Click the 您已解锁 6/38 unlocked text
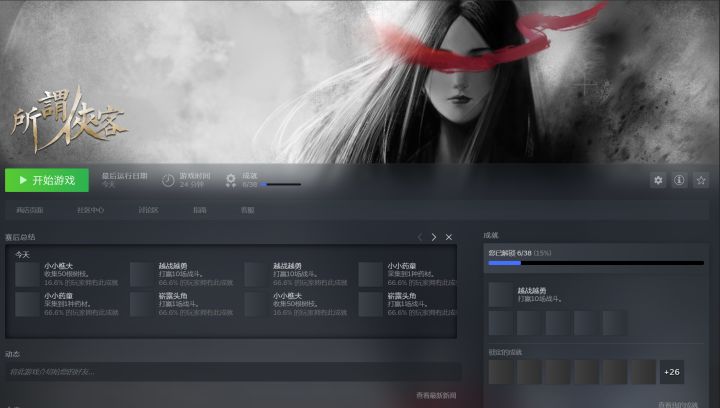 point(520,253)
